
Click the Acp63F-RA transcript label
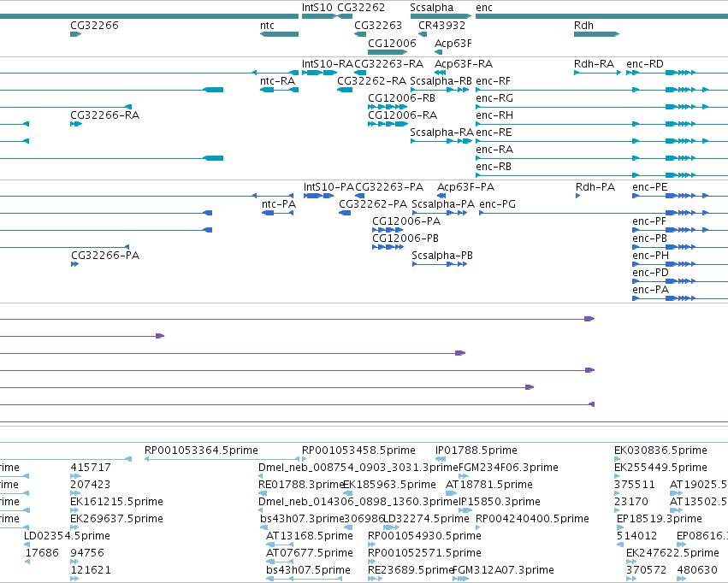464,64
